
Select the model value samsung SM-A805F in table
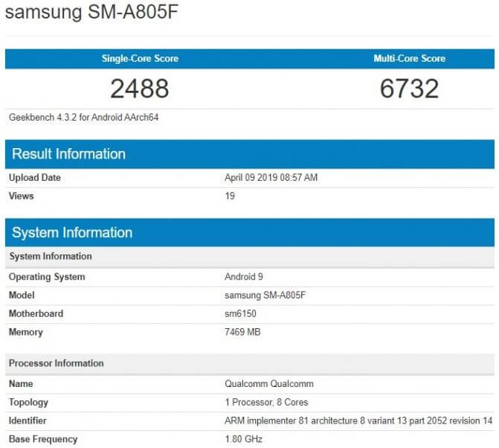265,295
